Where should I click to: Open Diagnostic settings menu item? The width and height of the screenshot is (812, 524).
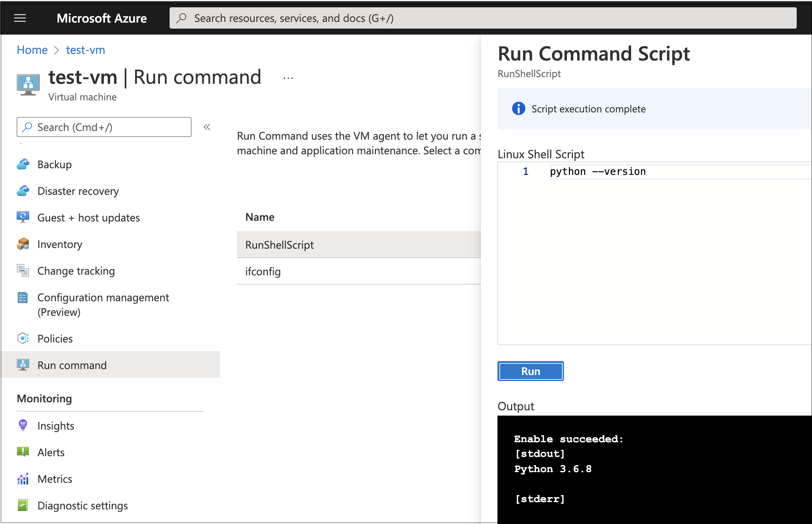tap(82, 505)
